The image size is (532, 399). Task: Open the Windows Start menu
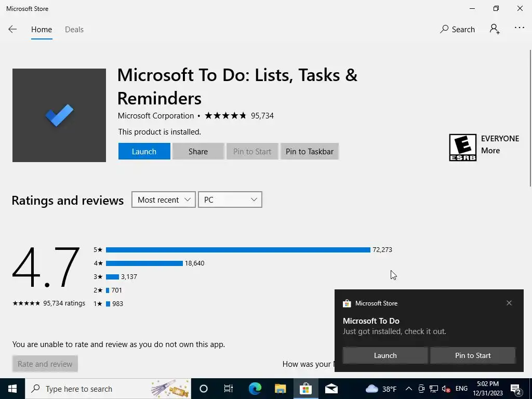coord(12,389)
